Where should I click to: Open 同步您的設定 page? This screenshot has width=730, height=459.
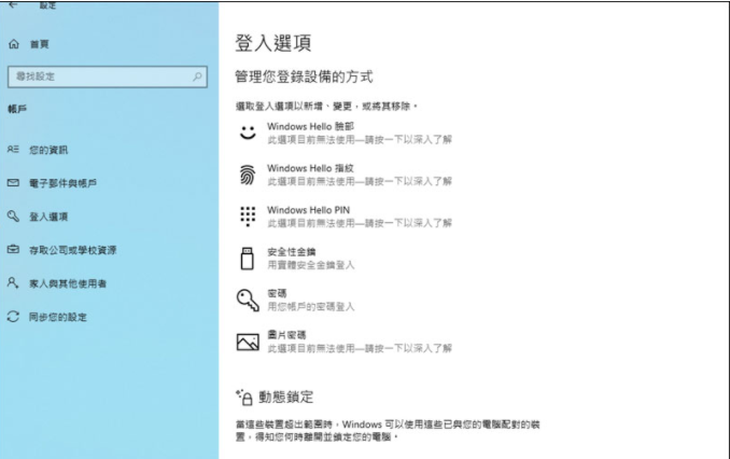click(58, 317)
